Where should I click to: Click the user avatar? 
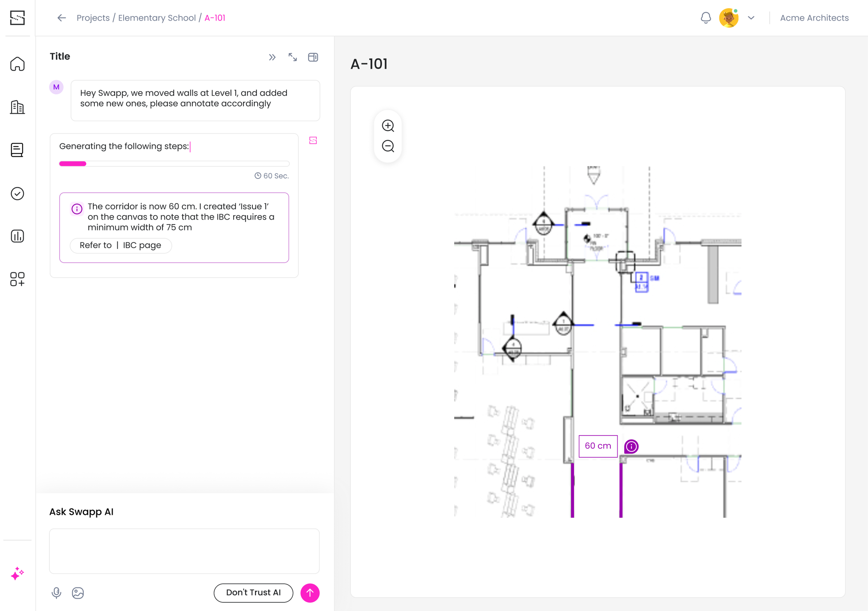[728, 18]
